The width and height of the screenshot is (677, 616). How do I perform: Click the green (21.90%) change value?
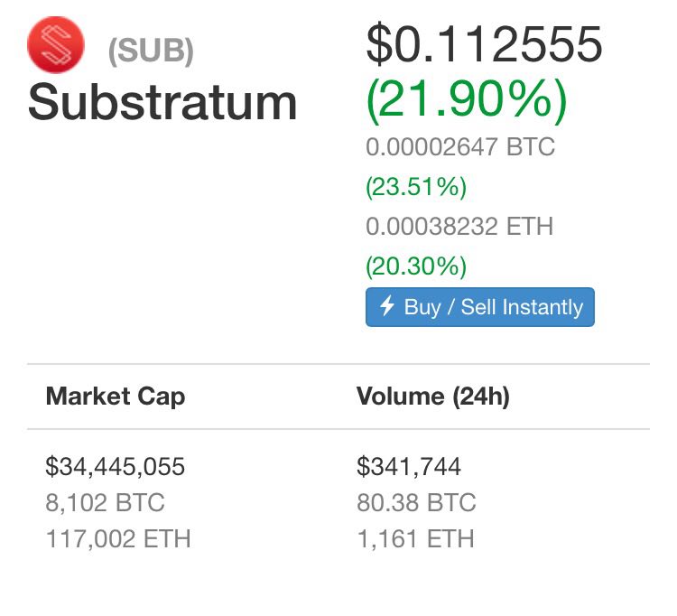(467, 102)
